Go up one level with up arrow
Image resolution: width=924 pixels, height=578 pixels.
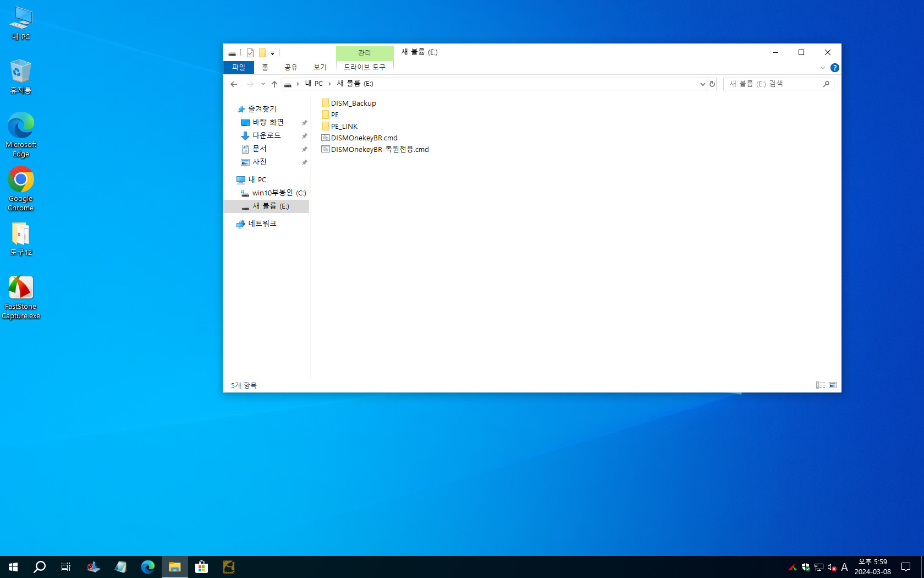[x=274, y=84]
